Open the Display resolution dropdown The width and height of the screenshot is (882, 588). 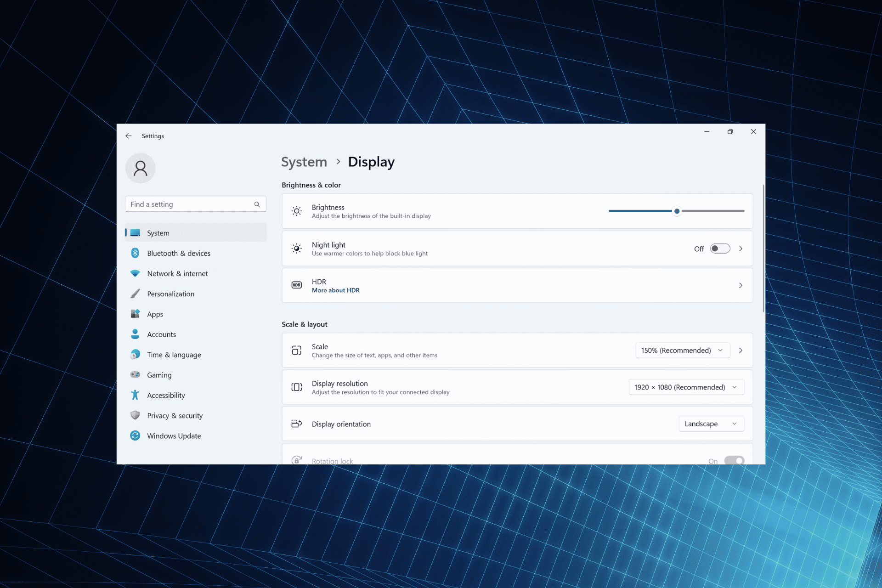click(x=686, y=387)
